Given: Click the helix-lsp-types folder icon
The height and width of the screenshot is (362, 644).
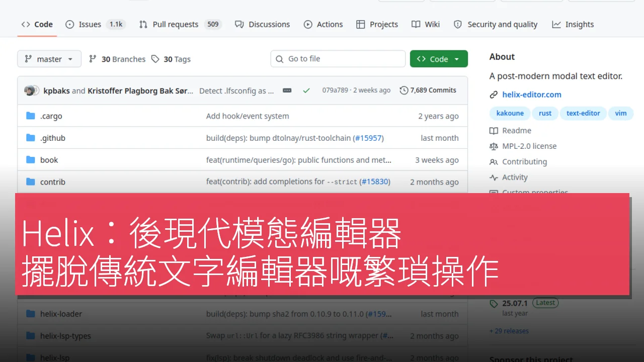Looking at the screenshot, I should pos(31,335).
